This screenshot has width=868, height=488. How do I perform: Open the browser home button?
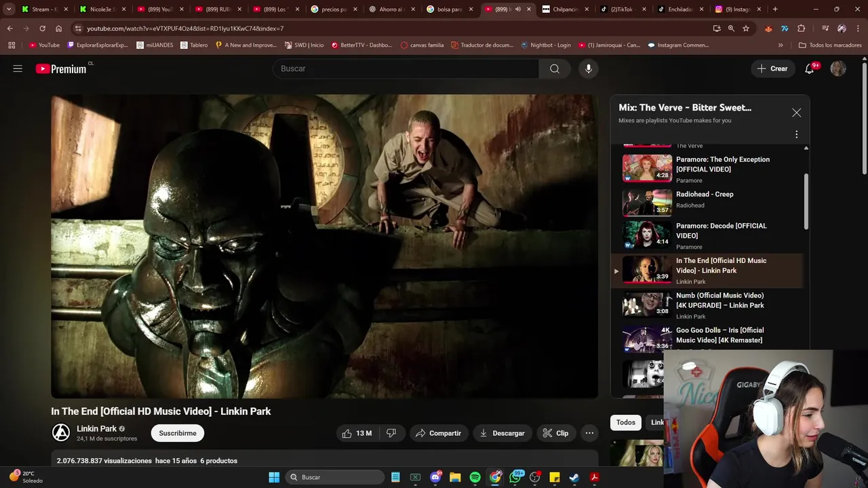pyautogui.click(x=58, y=28)
